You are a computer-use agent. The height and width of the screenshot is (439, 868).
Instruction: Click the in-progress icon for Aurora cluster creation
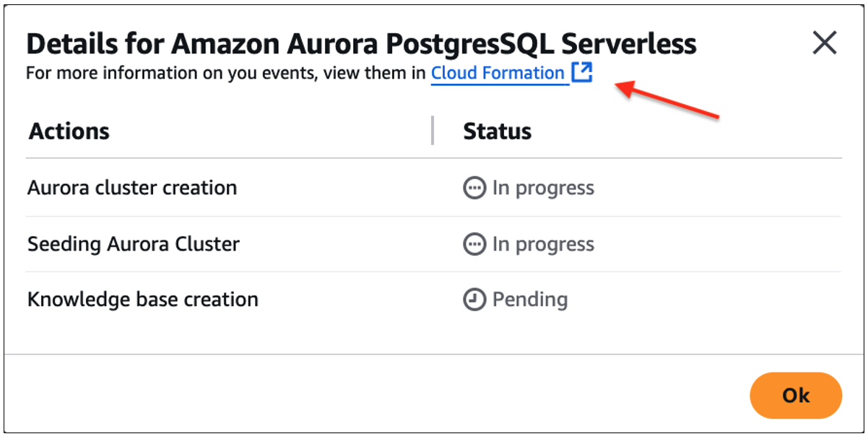pos(474,188)
